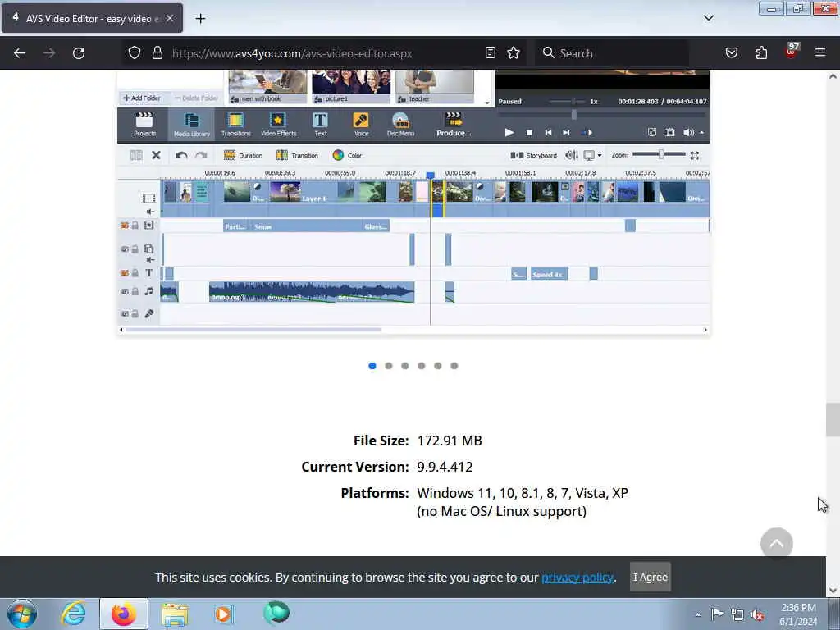The height and width of the screenshot is (630, 840).
Task: Open the Voice microphone icon
Action: tap(361, 125)
